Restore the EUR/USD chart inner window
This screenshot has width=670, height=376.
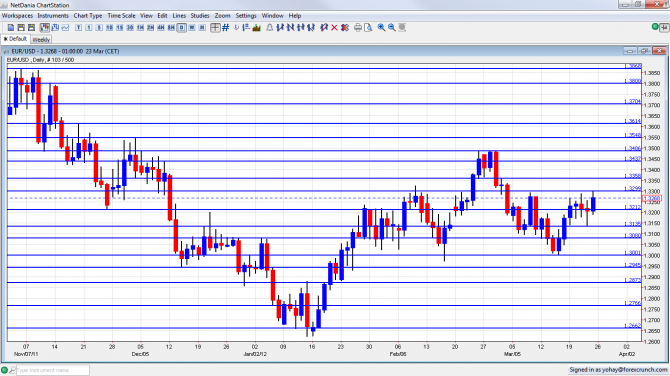coord(644,51)
